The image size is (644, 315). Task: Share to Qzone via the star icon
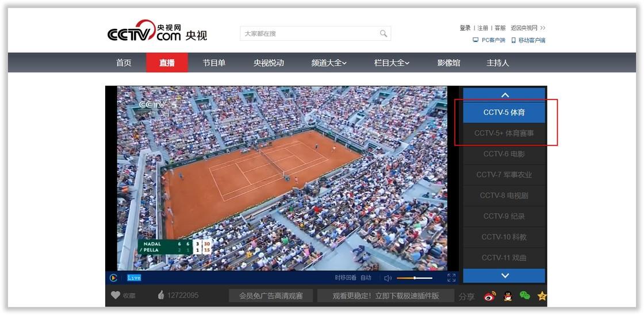(542, 295)
